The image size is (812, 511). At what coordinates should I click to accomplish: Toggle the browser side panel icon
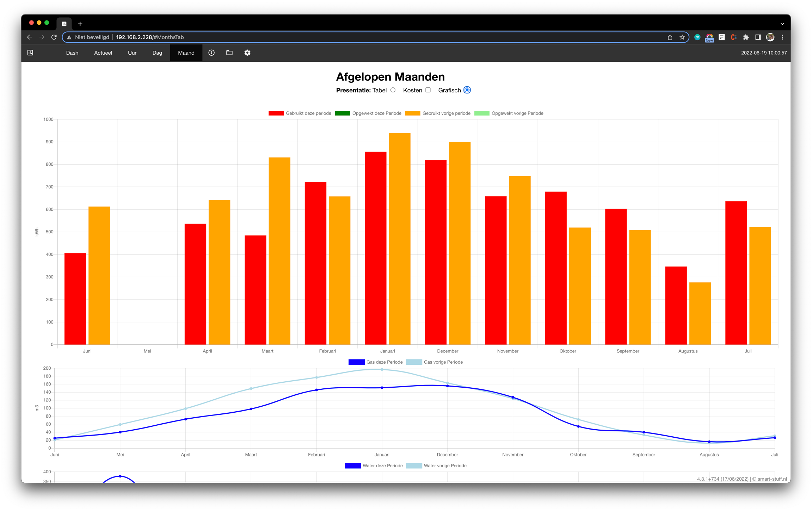tap(758, 37)
